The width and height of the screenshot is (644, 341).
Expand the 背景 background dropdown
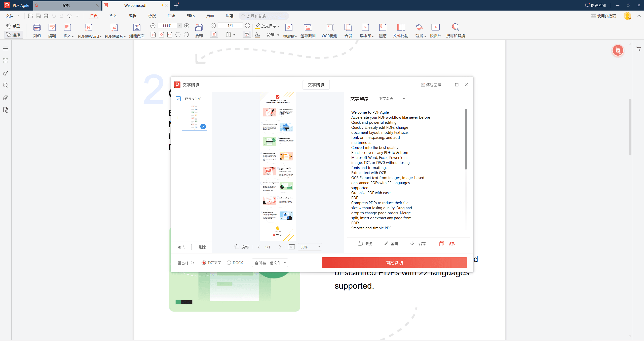425,36
